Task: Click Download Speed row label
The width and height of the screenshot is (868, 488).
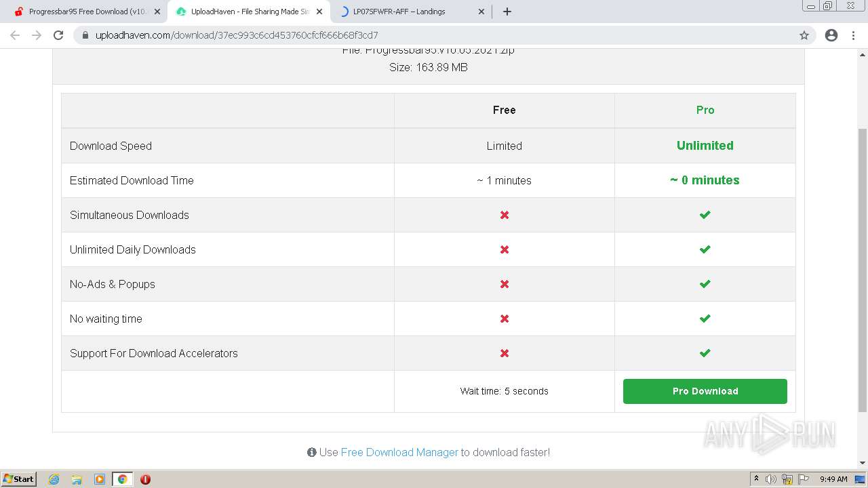Action: pyautogui.click(x=111, y=146)
